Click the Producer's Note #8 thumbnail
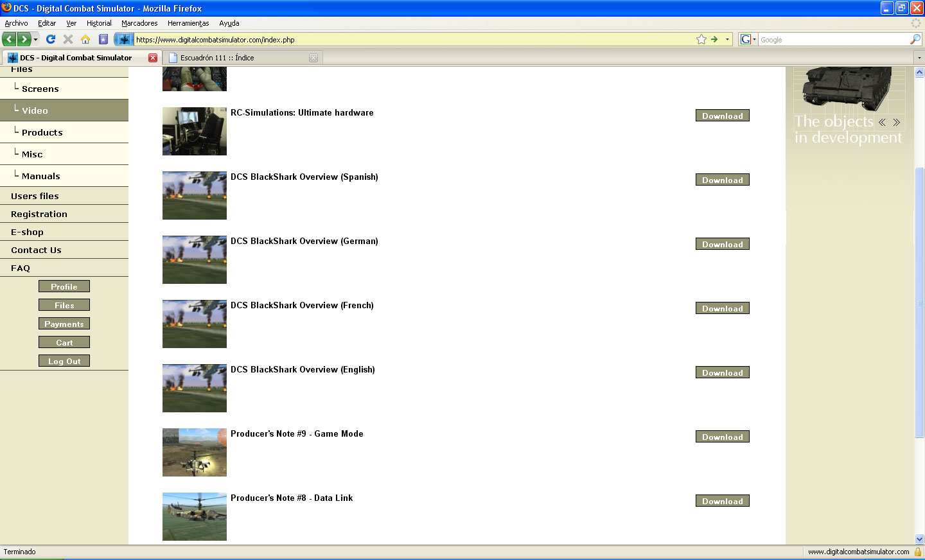925x560 pixels. (x=195, y=516)
